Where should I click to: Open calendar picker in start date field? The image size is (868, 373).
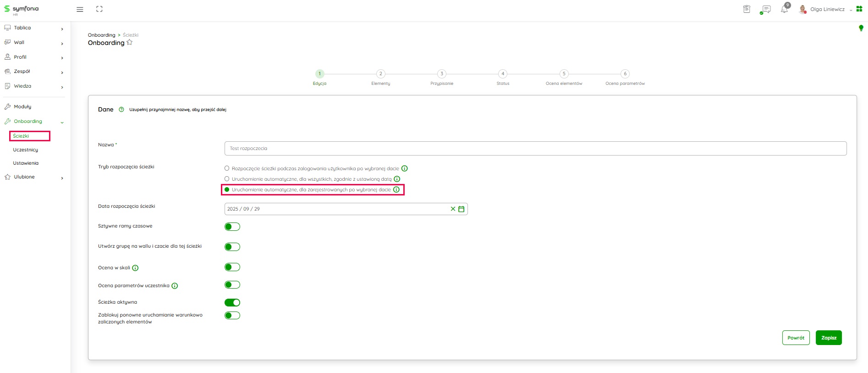461,209
